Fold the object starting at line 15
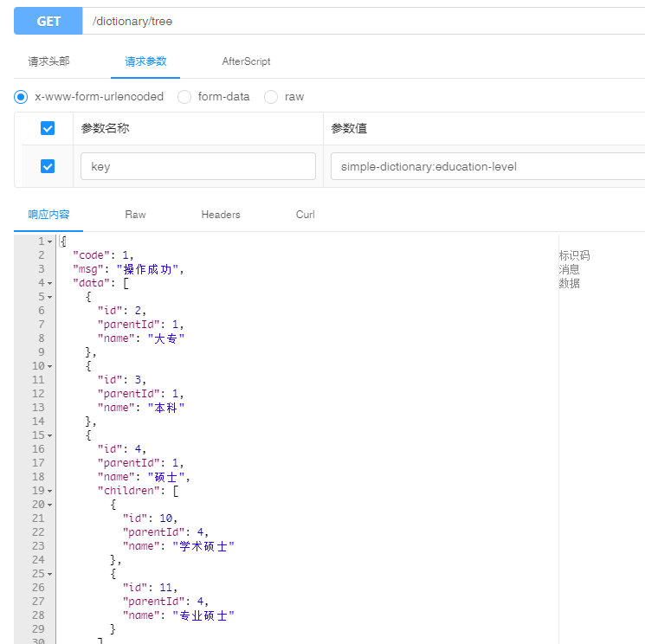645x644 pixels. 49,435
